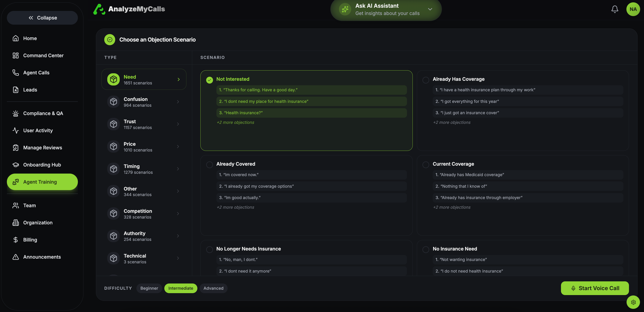
Task: Click the AnalyzeMyCalls logo
Action: 129,9
